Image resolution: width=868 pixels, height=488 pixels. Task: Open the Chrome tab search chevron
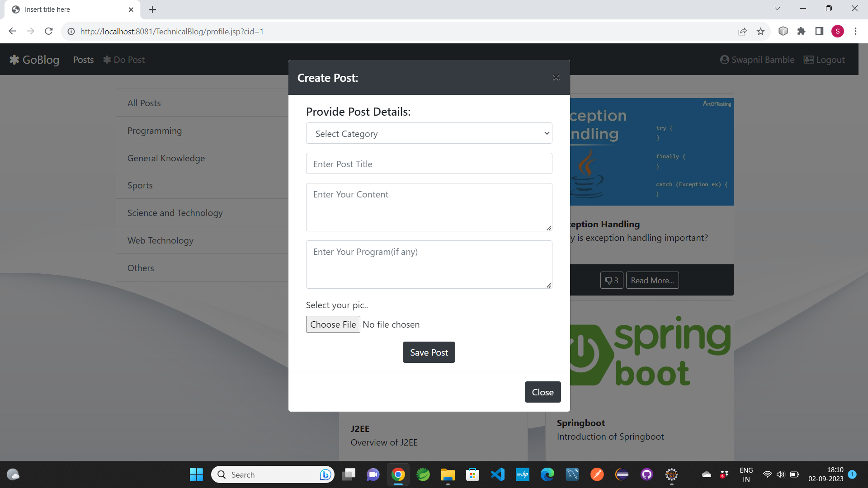[777, 9]
